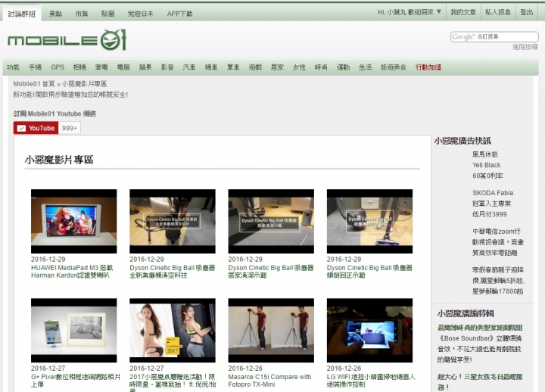Open Dyson 傾倒回正示範 video thumbnail
Image resolution: width=545 pixels, height=392 pixels.
point(370,221)
